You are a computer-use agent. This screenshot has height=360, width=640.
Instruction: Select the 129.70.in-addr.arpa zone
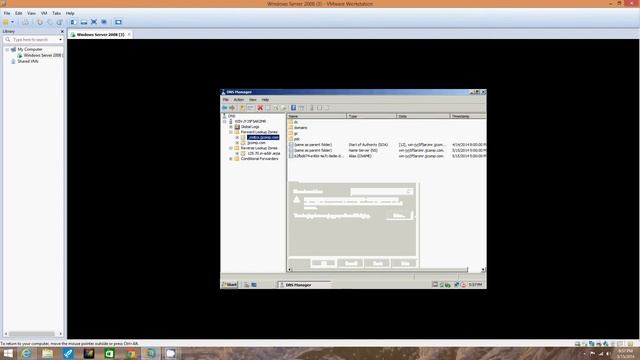[x=264, y=153]
